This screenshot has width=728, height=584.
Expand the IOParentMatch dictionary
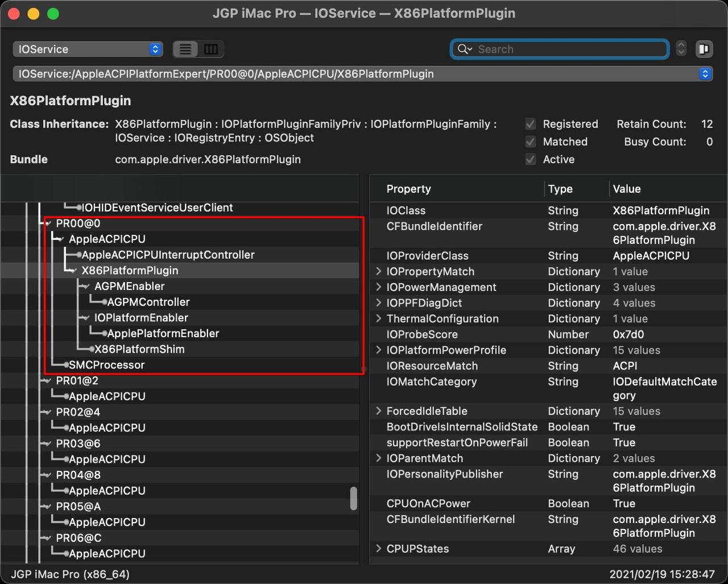379,458
